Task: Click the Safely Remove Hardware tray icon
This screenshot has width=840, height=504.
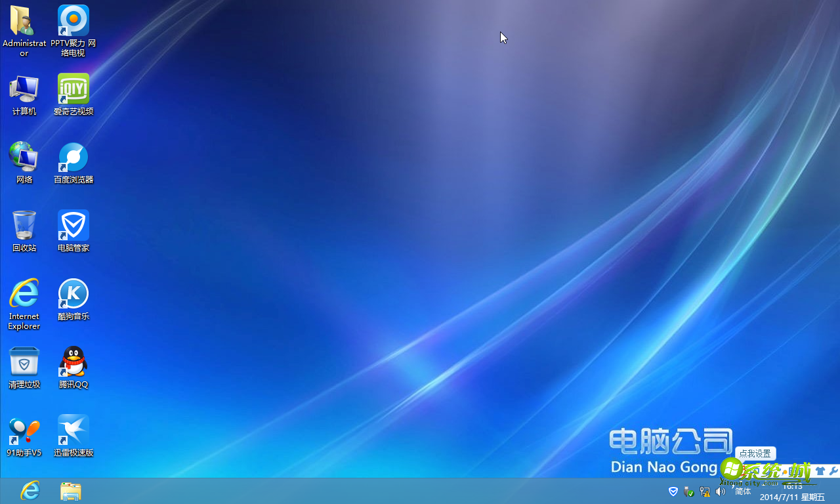Action: click(x=688, y=491)
